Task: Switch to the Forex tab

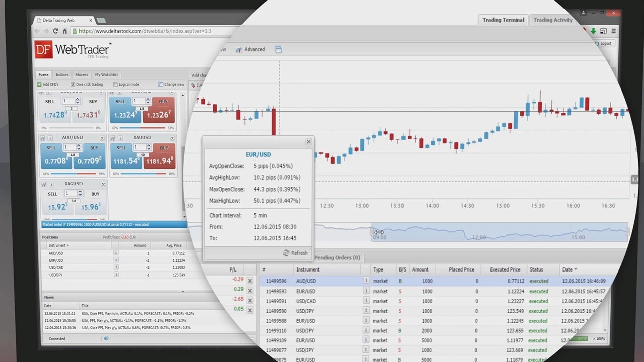Action: click(x=44, y=75)
